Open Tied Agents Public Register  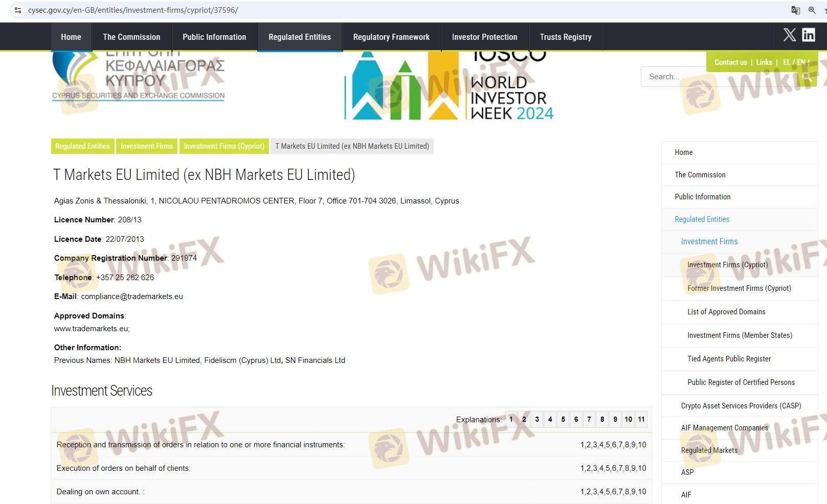(740, 359)
